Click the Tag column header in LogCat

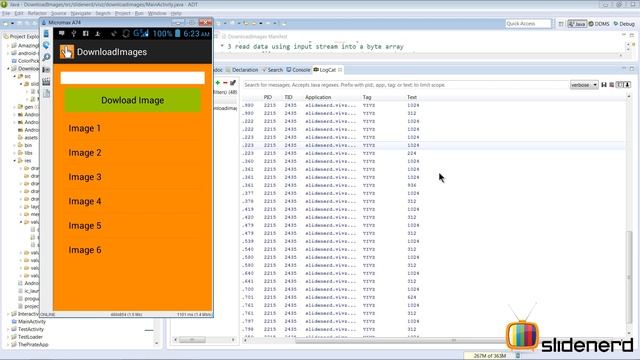367,98
